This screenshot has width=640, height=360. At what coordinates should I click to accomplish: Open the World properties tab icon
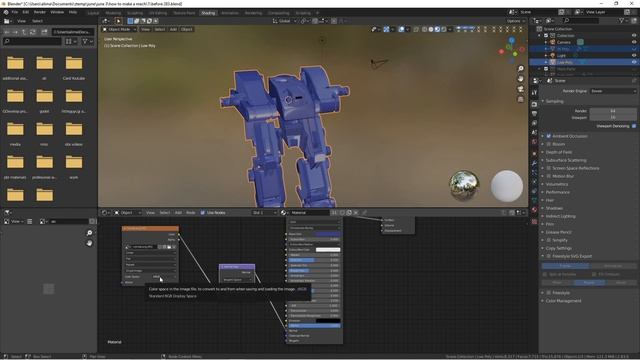[534, 142]
